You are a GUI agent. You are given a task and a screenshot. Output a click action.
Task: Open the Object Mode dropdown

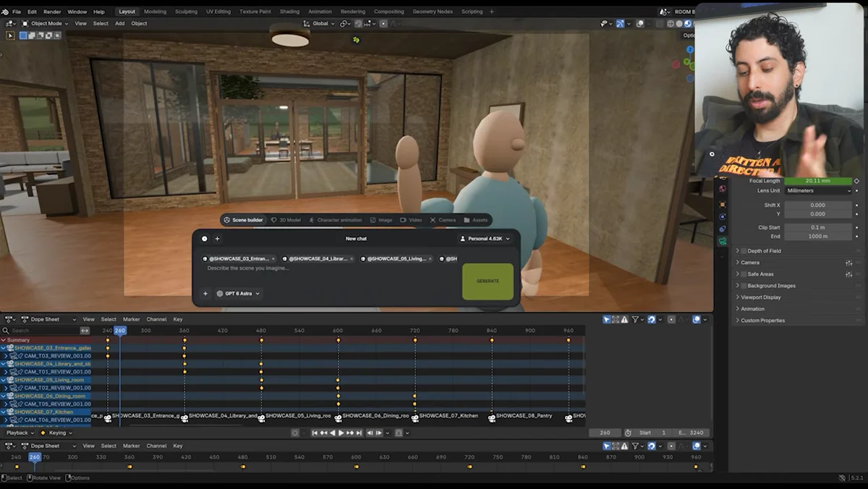click(45, 23)
